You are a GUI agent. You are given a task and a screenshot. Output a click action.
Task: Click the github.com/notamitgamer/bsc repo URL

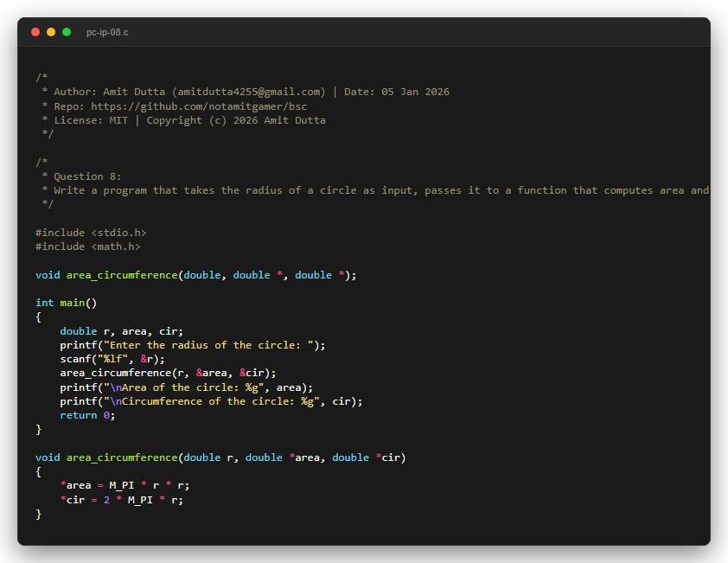[199, 106]
